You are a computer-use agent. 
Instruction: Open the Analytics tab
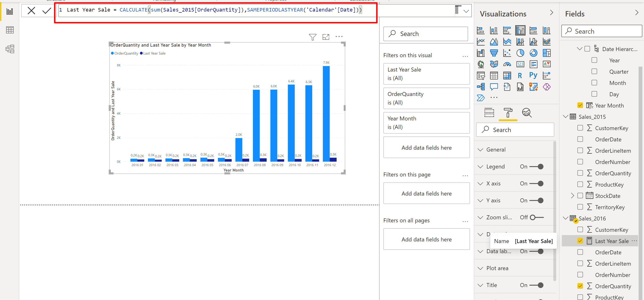[x=527, y=113]
